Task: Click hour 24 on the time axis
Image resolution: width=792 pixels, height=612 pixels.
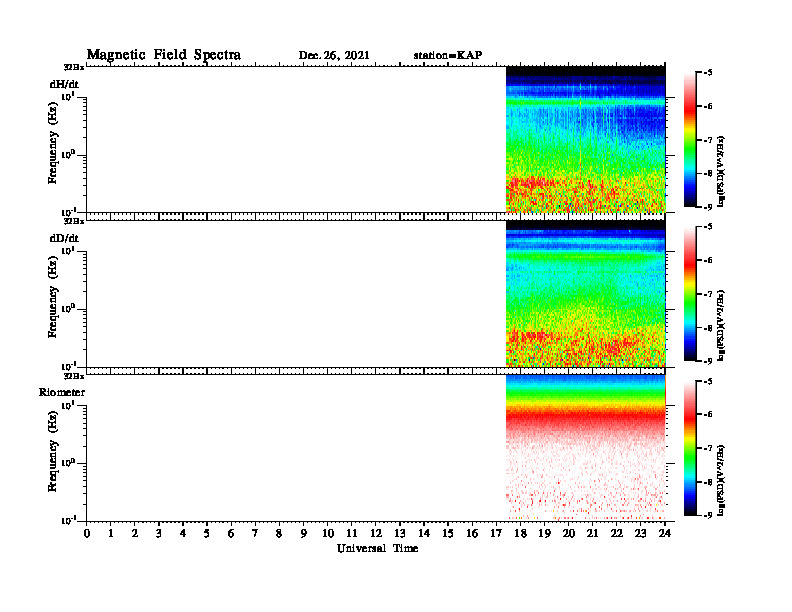Action: point(665,534)
